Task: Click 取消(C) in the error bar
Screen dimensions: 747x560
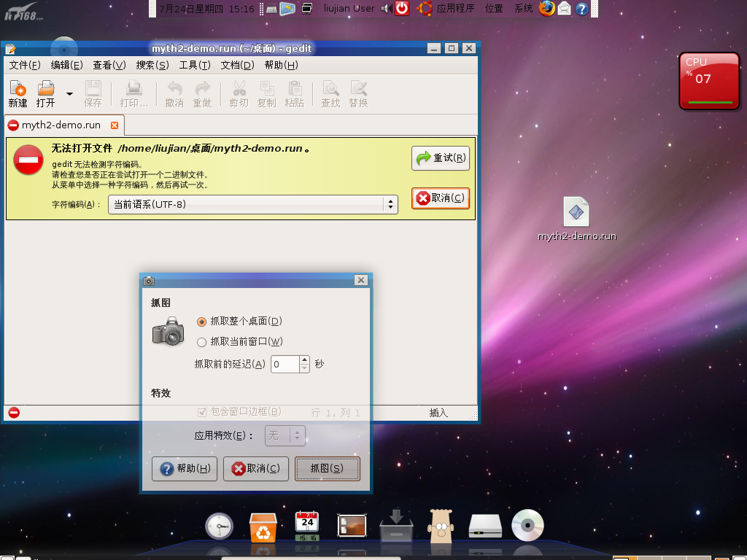Action: (441, 198)
